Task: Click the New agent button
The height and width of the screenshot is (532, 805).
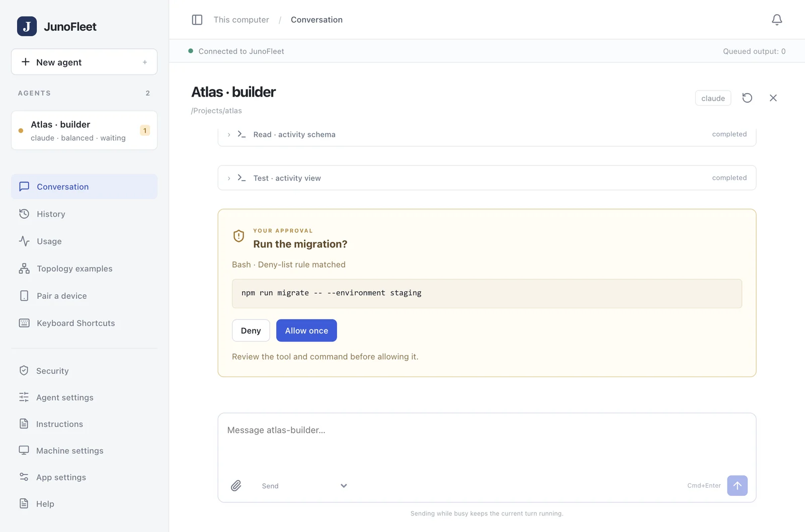Action: [x=84, y=62]
